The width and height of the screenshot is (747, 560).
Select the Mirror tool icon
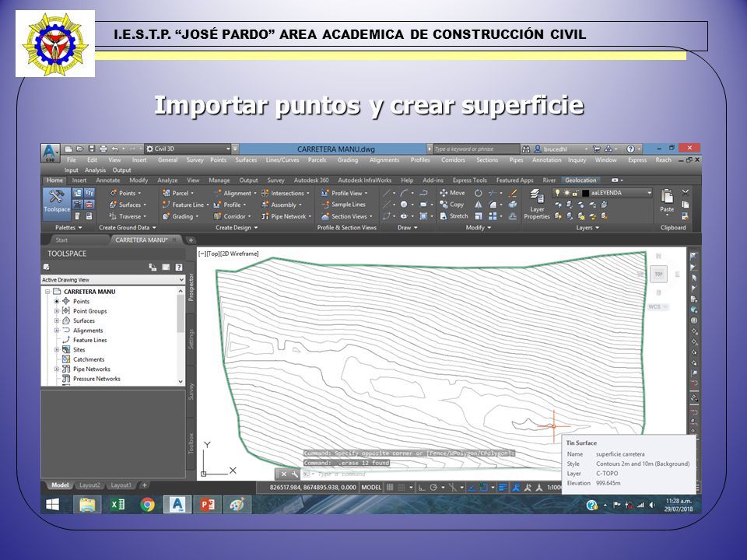[479, 205]
